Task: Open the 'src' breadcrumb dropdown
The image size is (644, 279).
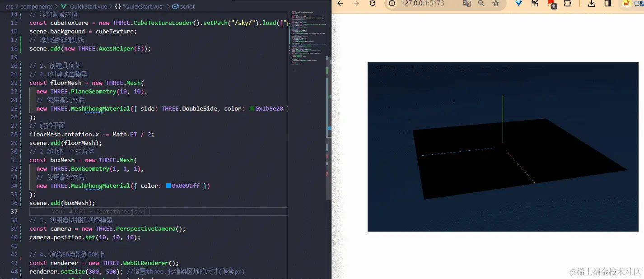Action: point(9,6)
